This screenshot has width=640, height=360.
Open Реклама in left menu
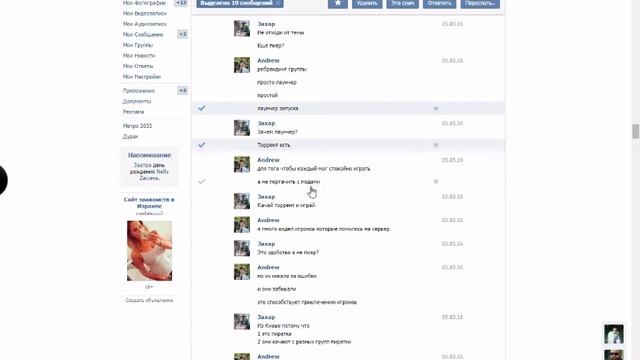click(133, 112)
